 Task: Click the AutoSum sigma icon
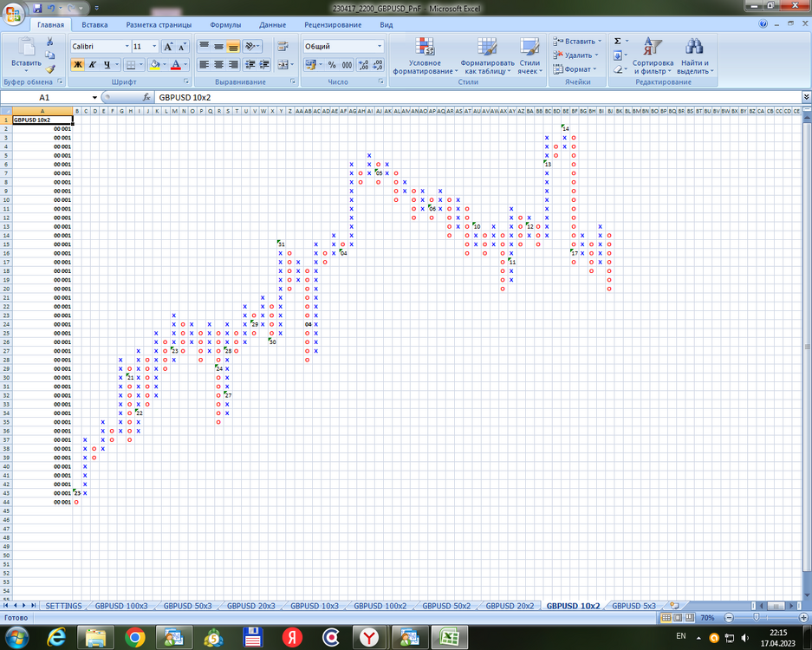617,41
